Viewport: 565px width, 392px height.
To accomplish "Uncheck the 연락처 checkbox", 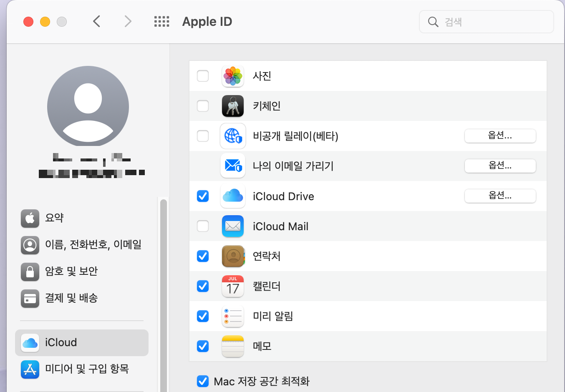I will [x=203, y=256].
